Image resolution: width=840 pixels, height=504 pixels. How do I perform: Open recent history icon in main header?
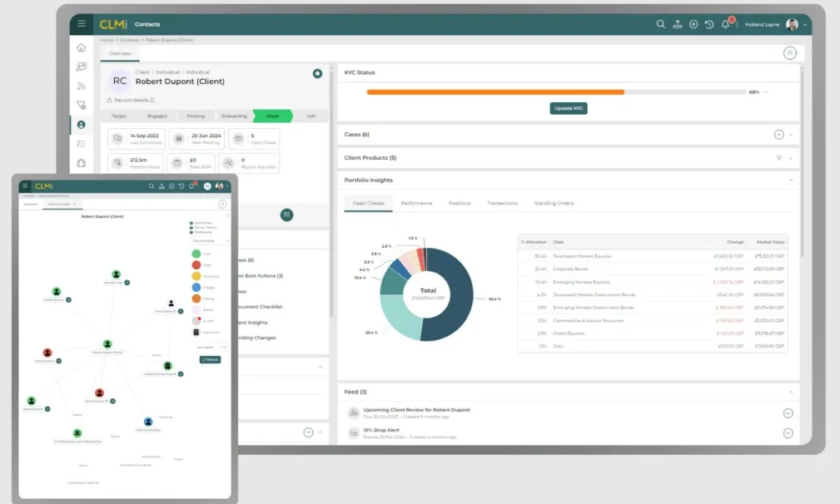point(709,24)
